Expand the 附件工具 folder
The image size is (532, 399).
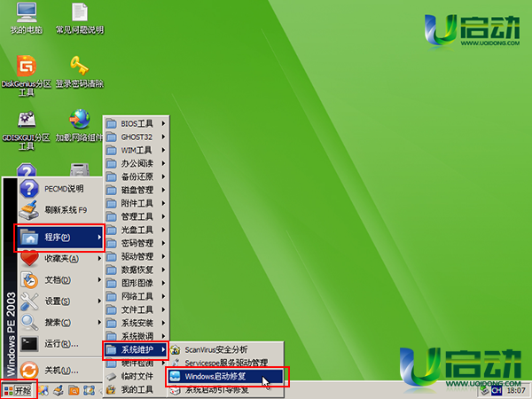tap(137, 203)
